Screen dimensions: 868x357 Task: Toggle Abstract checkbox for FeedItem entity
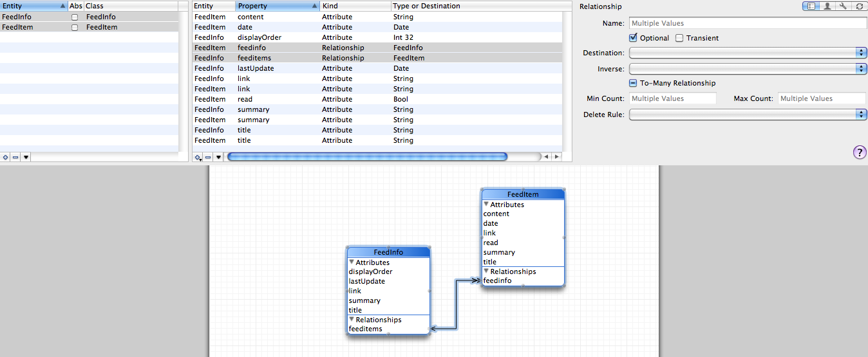pos(75,27)
